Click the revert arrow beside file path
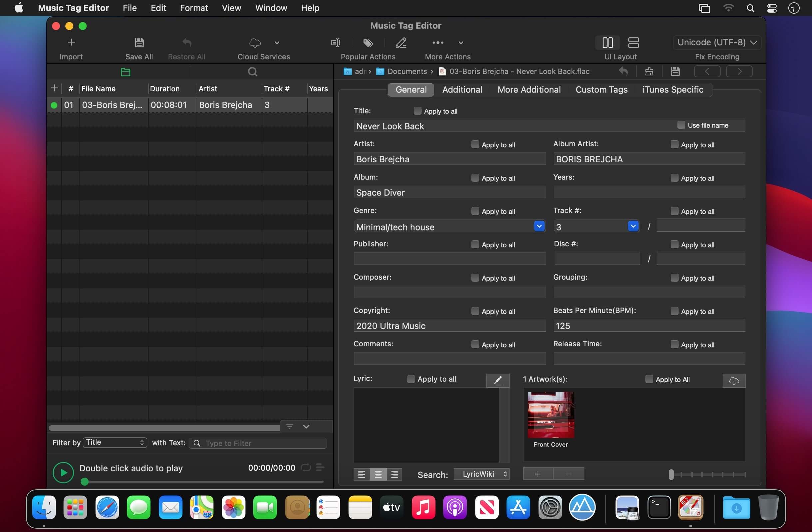The image size is (812, 532). coord(623,71)
